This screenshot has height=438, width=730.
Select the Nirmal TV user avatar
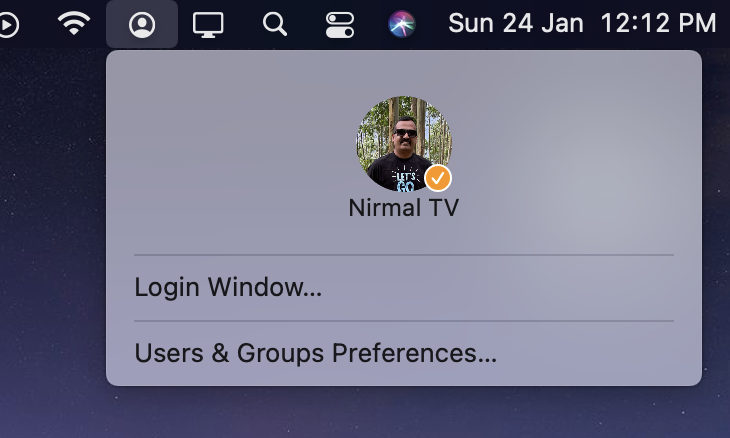pyautogui.click(x=404, y=143)
